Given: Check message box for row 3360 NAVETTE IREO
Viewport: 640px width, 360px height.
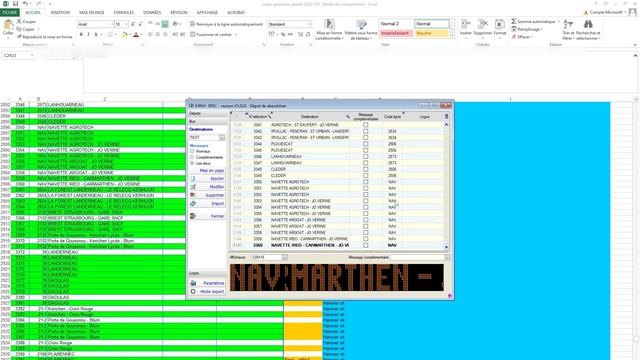Looking at the screenshot, I should [x=366, y=245].
